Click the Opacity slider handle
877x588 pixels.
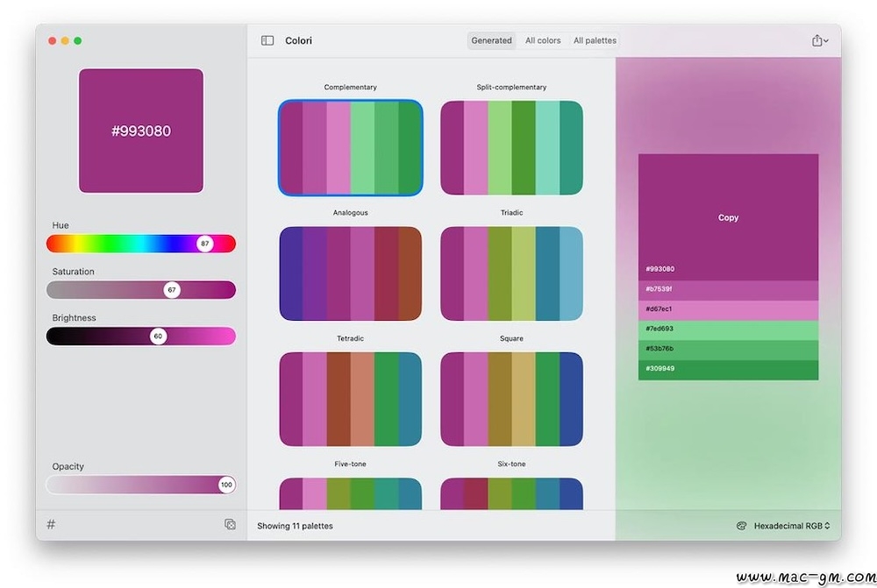pyautogui.click(x=226, y=485)
